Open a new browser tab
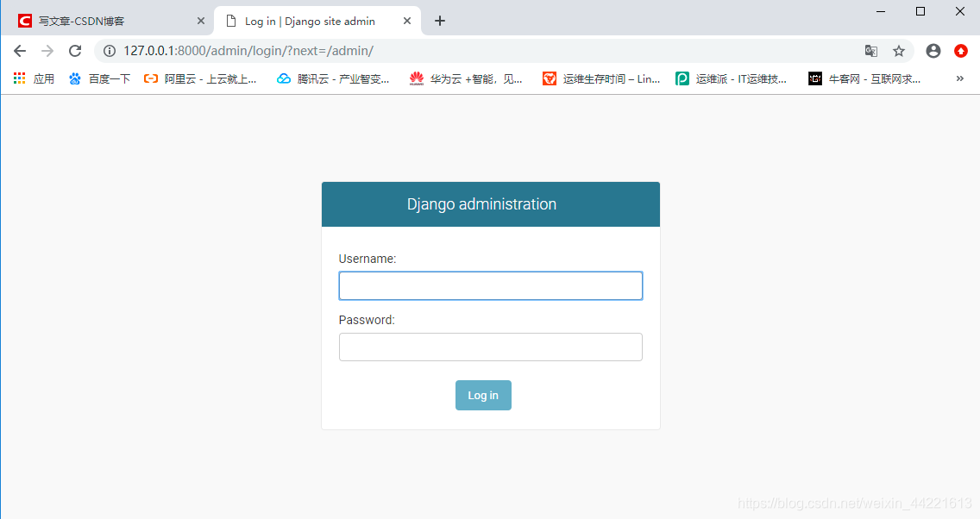This screenshot has height=519, width=980. point(440,22)
